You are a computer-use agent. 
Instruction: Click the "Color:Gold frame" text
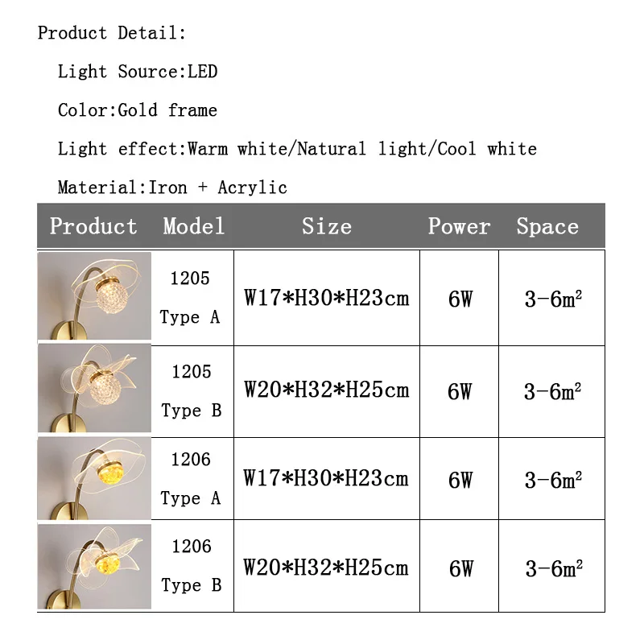click(x=137, y=110)
